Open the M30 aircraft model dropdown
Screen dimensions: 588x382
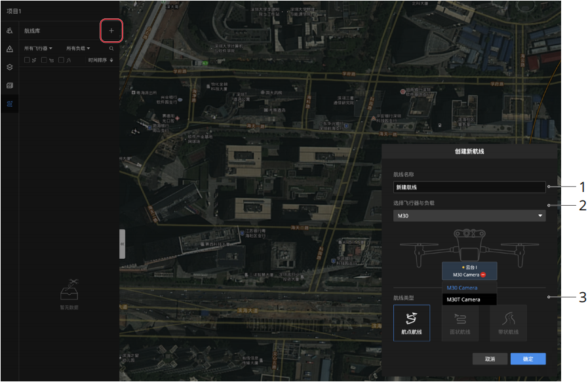click(469, 216)
